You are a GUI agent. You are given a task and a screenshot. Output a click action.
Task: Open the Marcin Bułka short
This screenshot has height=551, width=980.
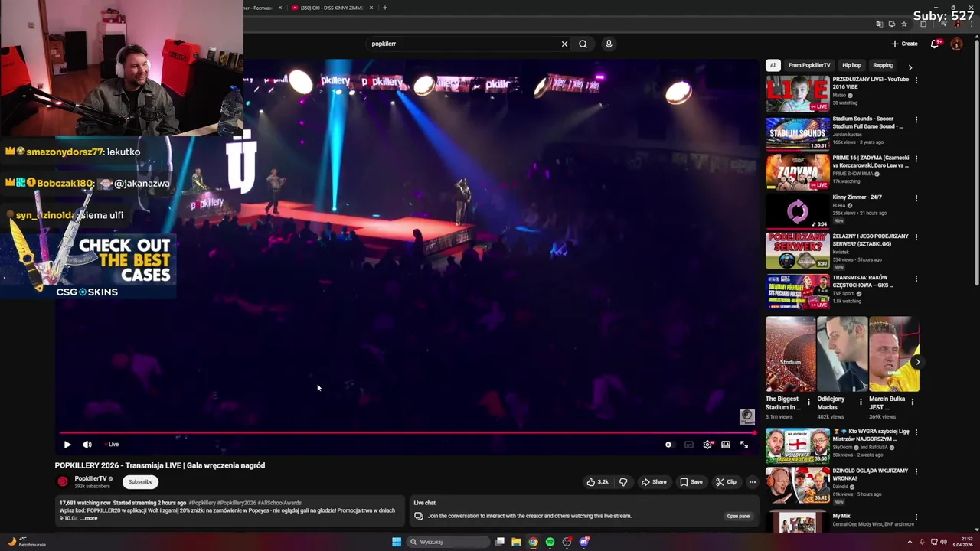[893, 354]
